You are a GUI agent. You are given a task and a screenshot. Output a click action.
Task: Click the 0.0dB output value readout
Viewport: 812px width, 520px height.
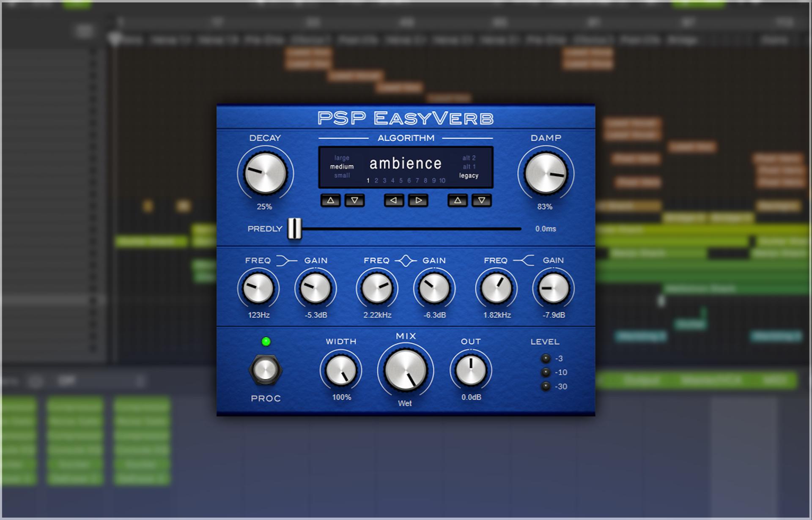[471, 397]
